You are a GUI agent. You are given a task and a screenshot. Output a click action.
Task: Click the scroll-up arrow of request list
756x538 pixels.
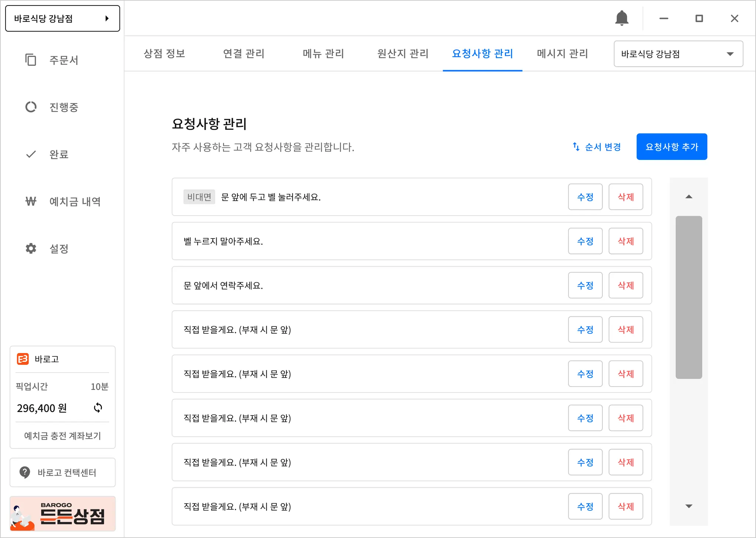point(688,197)
